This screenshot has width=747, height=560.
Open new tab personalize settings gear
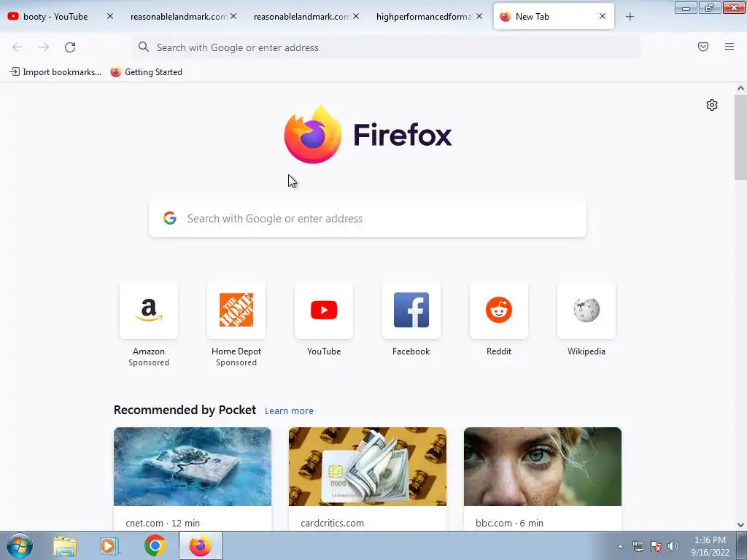click(x=712, y=105)
